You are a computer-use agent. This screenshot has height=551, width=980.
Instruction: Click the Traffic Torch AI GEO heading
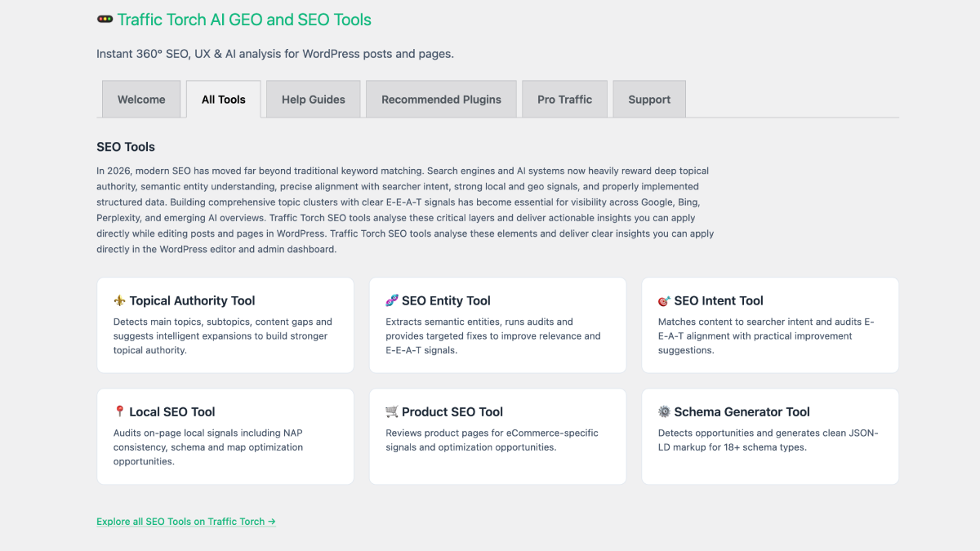click(x=245, y=19)
